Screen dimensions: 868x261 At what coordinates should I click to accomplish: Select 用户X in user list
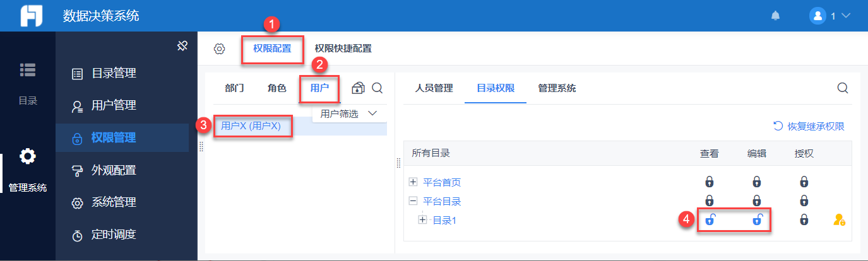coord(250,126)
